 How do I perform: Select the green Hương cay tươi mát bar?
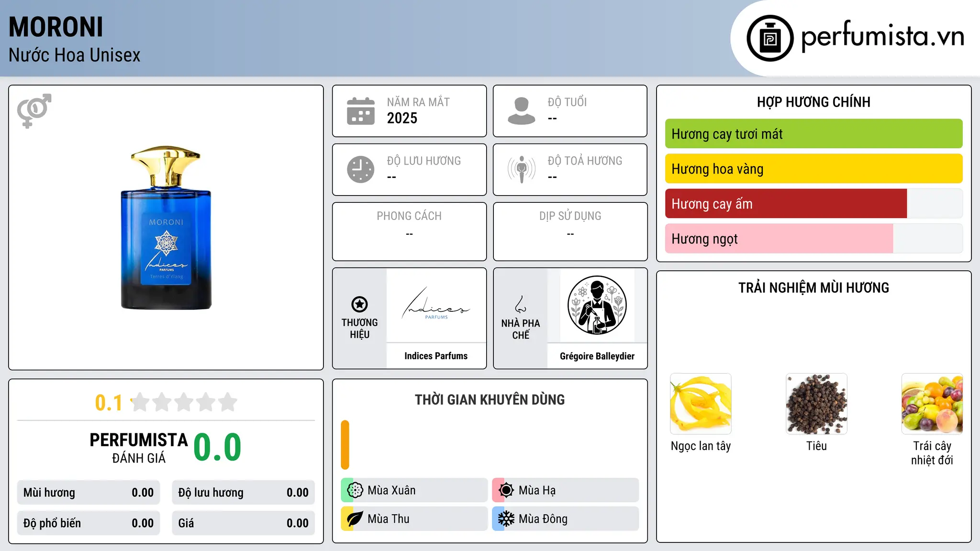click(x=813, y=134)
